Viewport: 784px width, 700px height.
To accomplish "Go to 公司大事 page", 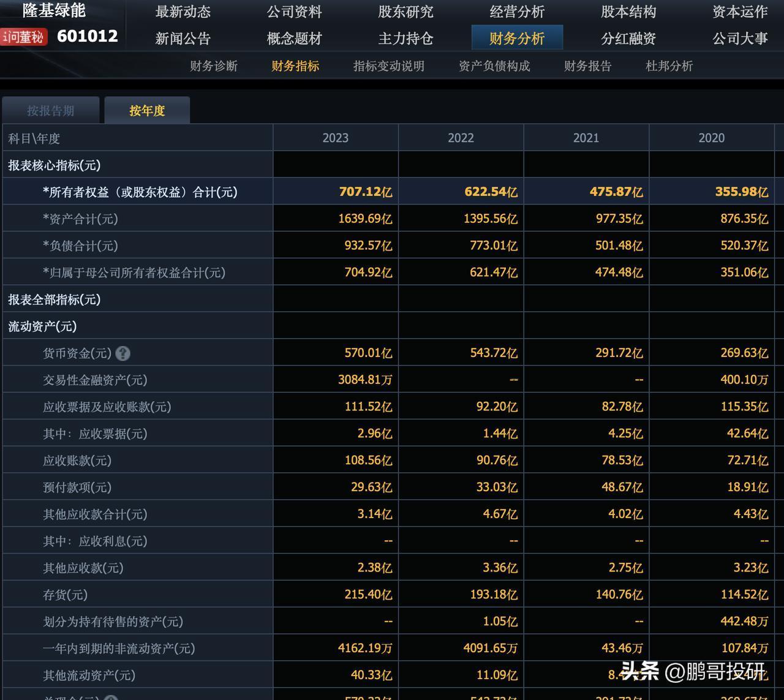I will tap(741, 39).
